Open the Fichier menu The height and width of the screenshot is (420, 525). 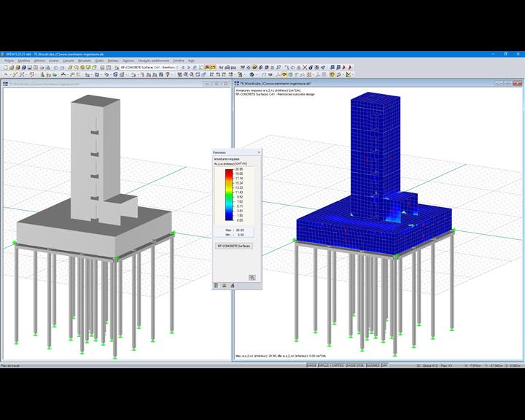click(9, 61)
